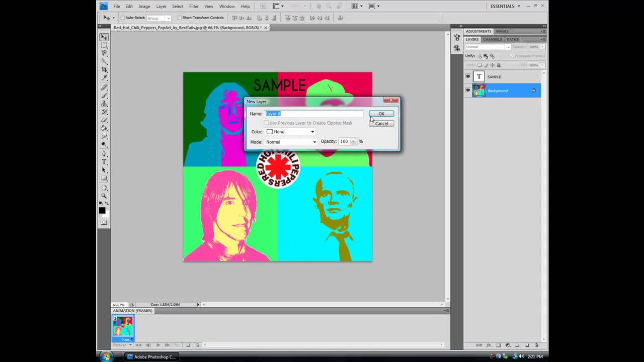This screenshot has height=362, width=644.
Task: Select the Magic Wand tool
Action: click(x=104, y=61)
